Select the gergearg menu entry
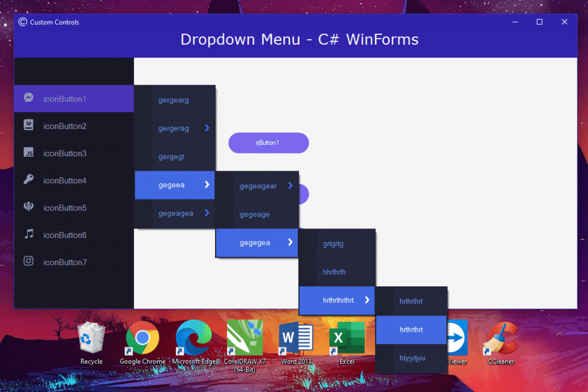The image size is (588, 392). pos(174,99)
